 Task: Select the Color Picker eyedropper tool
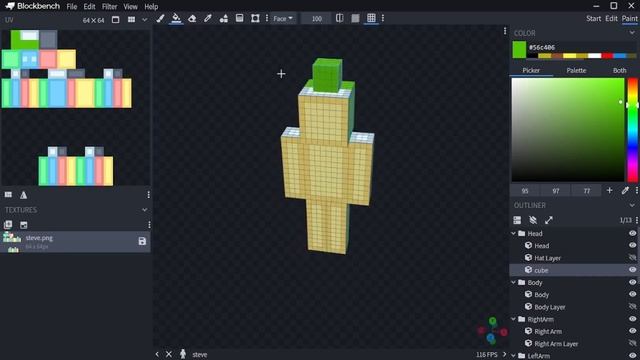click(x=208, y=18)
